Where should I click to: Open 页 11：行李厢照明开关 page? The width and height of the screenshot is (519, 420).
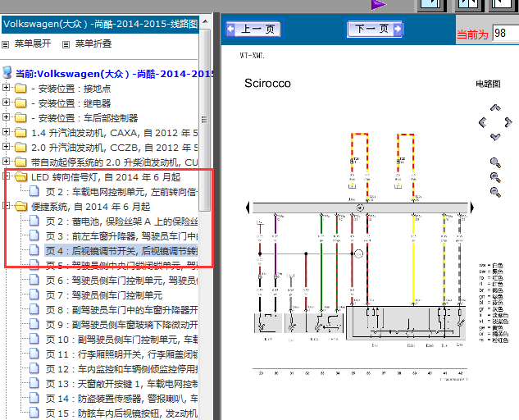[x=121, y=354]
